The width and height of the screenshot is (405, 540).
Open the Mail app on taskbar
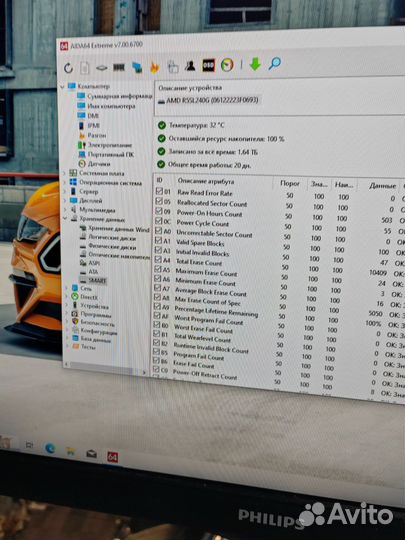91,454
